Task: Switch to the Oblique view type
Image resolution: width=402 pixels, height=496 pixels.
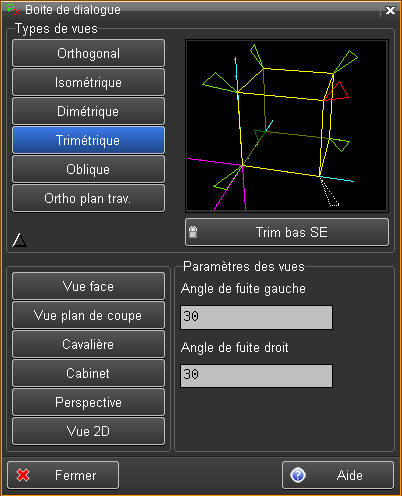Action: click(88, 169)
